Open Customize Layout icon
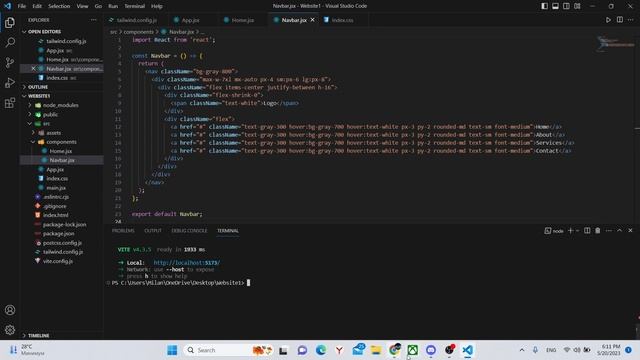Screen dimensions: 640x360 pyautogui.click(x=577, y=6)
